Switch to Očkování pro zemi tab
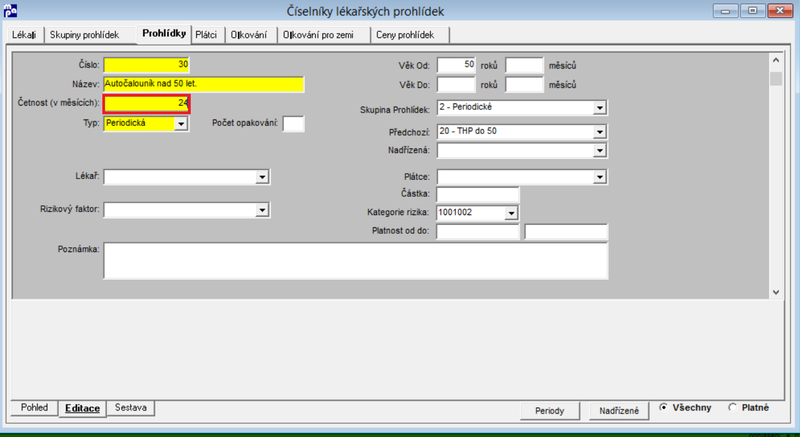800x437 pixels. click(320, 35)
